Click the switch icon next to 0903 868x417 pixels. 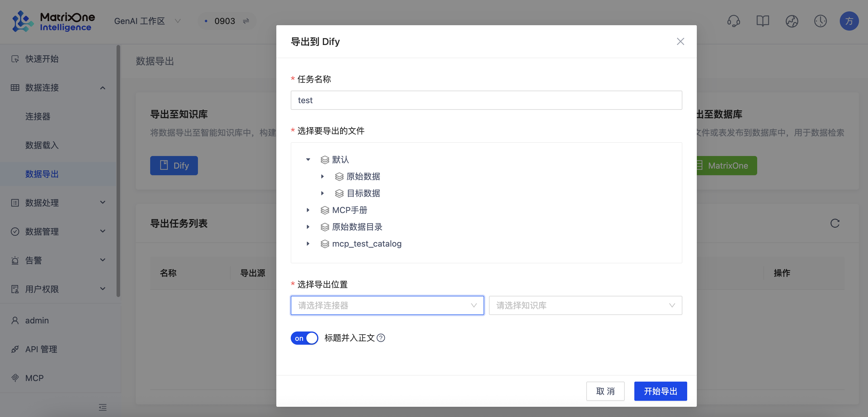point(246,21)
